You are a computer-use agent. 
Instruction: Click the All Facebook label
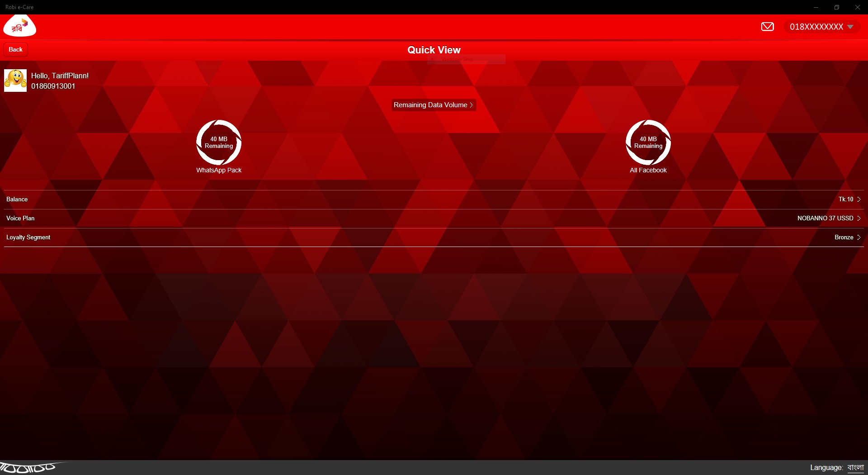(648, 170)
